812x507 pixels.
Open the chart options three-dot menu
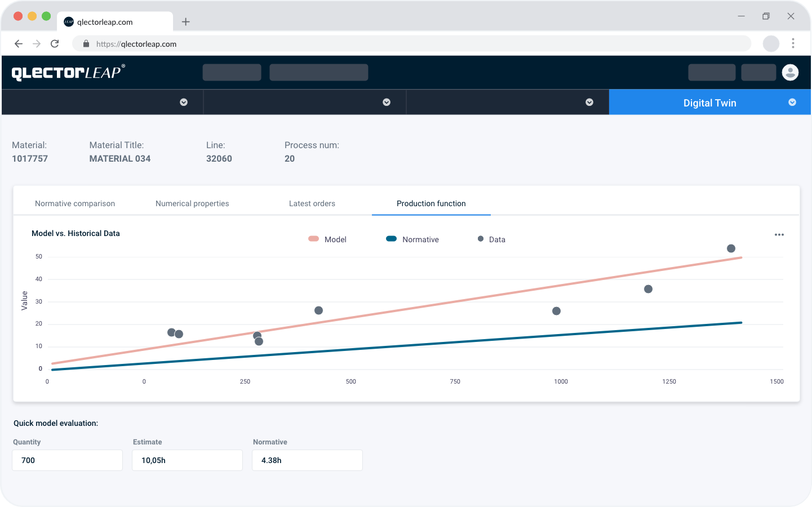pyautogui.click(x=779, y=235)
